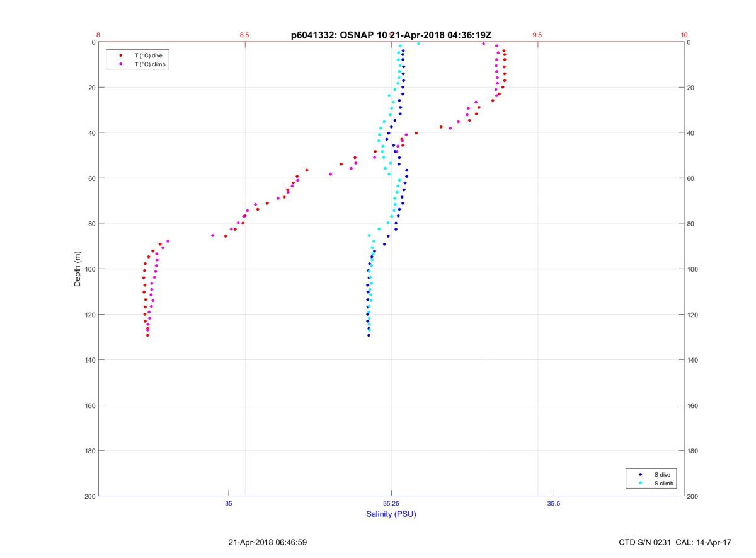Click the 'Depth (m)' axis label
Screen dimensions: 756x558
[x=78, y=269]
